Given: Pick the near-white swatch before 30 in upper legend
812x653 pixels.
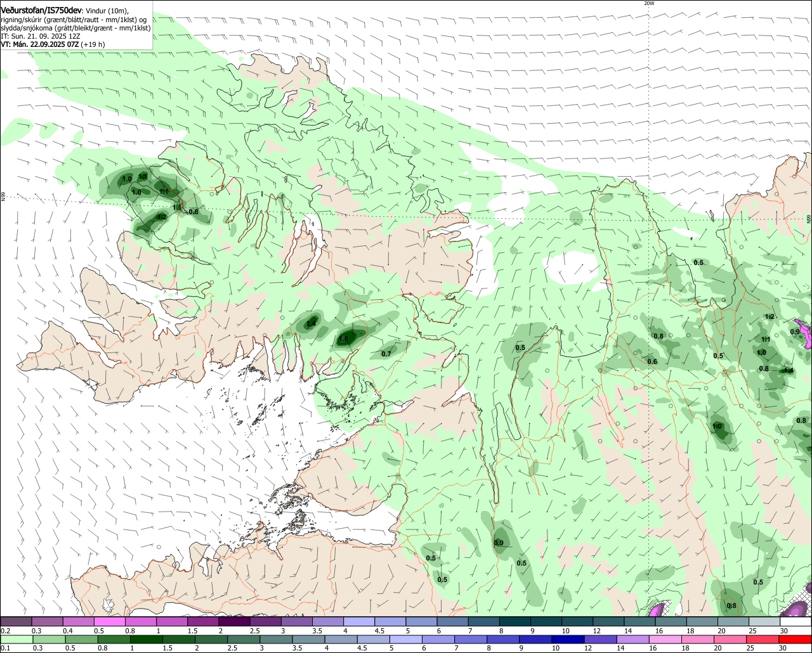Looking at the screenshot, I should pyautogui.click(x=764, y=622).
